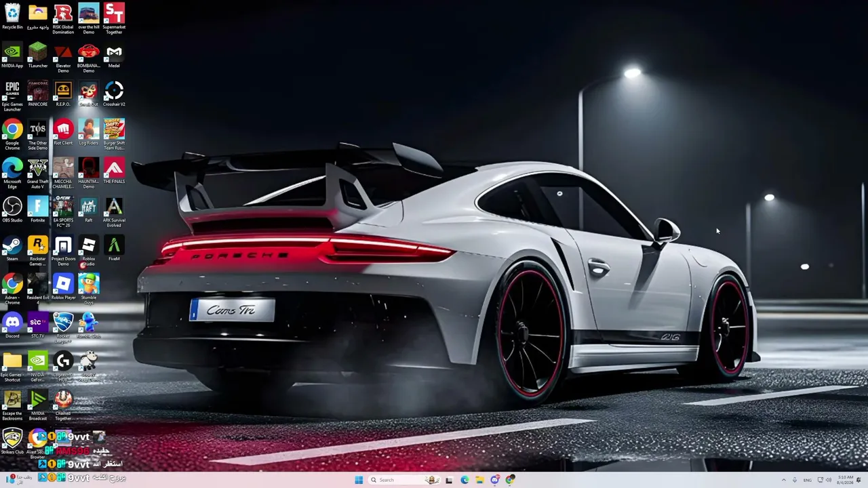Open File Explorer from the taskbar
Screen dimensions: 868x488
pyautogui.click(x=479, y=480)
